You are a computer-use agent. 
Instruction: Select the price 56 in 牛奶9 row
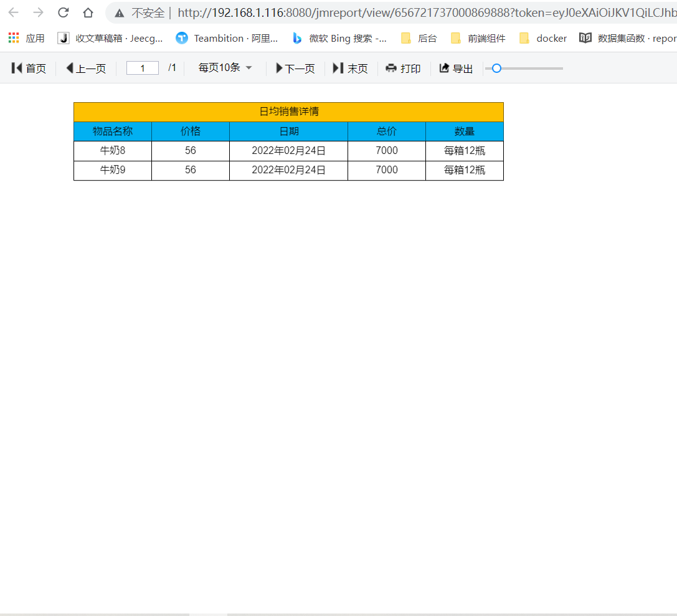pos(191,170)
